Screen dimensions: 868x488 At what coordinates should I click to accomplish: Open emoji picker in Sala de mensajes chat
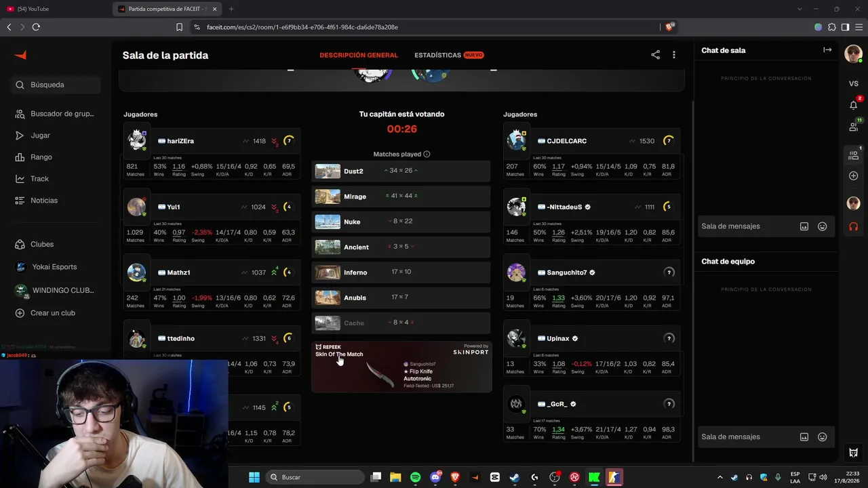[823, 226]
